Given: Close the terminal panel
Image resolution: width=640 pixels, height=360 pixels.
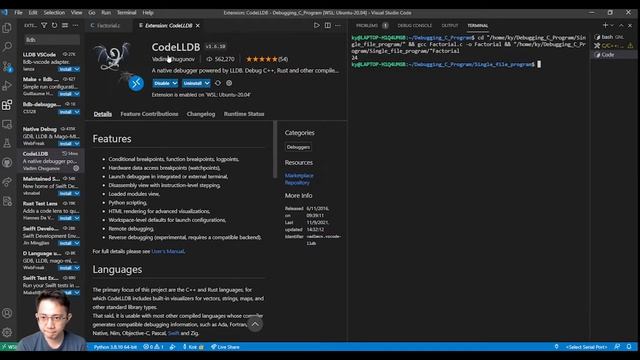Looking at the screenshot, I should (630, 25).
